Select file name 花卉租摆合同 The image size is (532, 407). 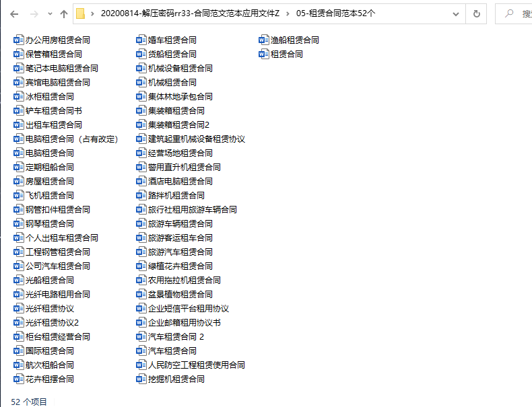pos(50,379)
